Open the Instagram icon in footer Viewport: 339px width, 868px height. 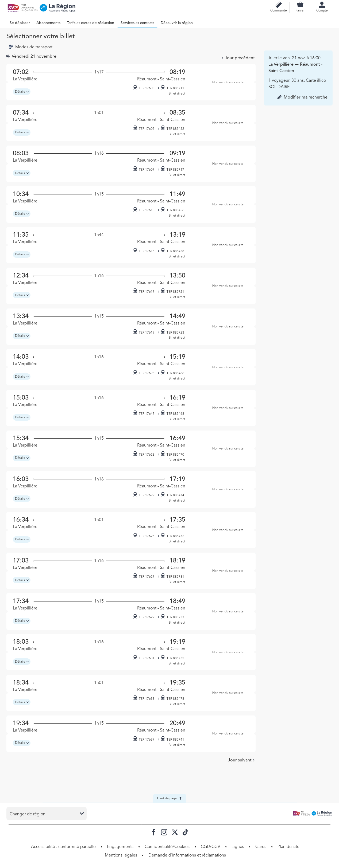[x=164, y=832]
